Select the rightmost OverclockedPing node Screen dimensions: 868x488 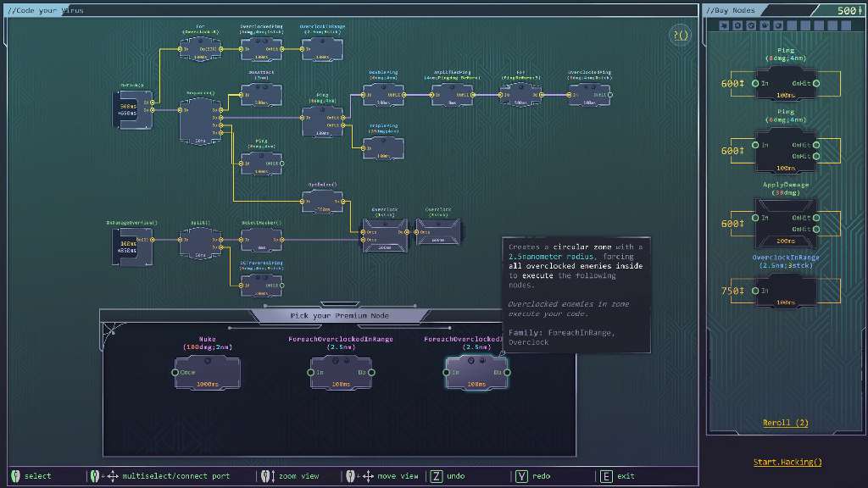click(590, 95)
